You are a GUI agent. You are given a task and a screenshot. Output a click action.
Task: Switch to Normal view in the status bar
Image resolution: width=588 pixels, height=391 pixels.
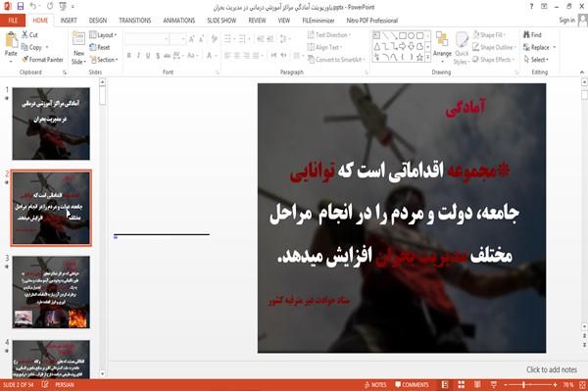tap(445, 384)
